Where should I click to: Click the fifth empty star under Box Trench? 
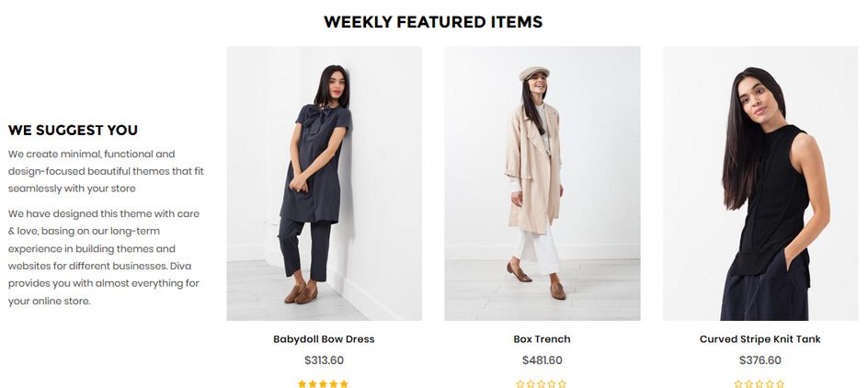coord(563,383)
